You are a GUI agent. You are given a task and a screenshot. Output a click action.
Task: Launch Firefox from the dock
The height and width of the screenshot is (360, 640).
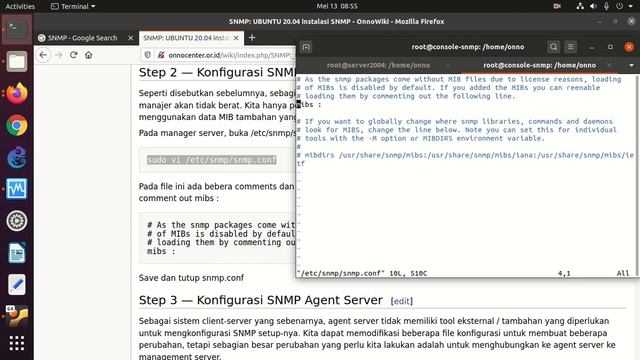point(17,93)
